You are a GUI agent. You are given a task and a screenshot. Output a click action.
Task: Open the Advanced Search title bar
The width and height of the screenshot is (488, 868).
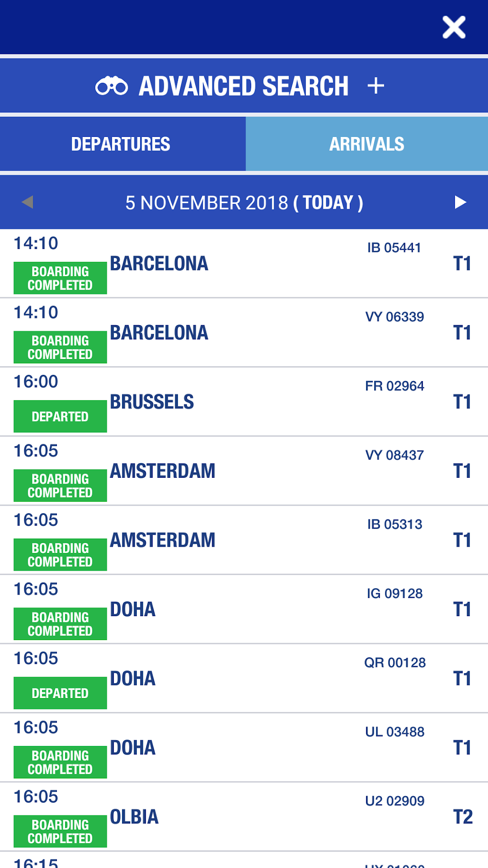[244, 86]
